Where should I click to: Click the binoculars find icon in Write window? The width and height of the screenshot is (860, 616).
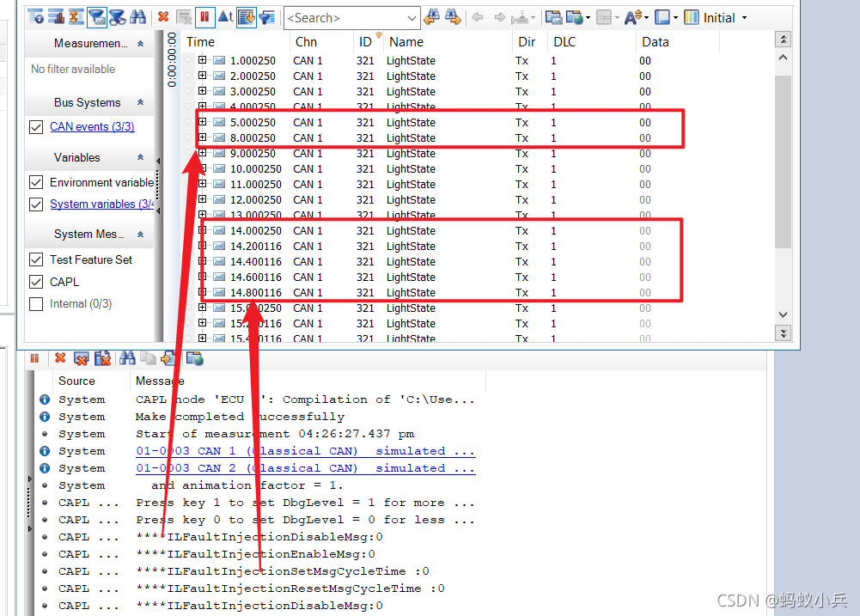[x=127, y=359]
